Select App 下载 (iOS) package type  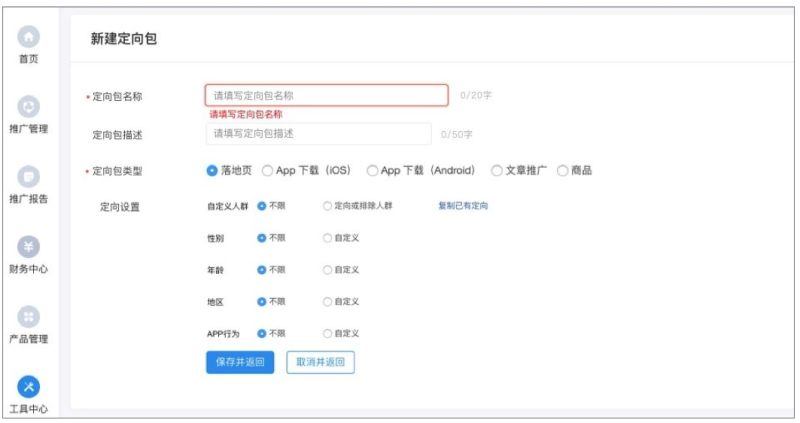[x=267, y=171]
